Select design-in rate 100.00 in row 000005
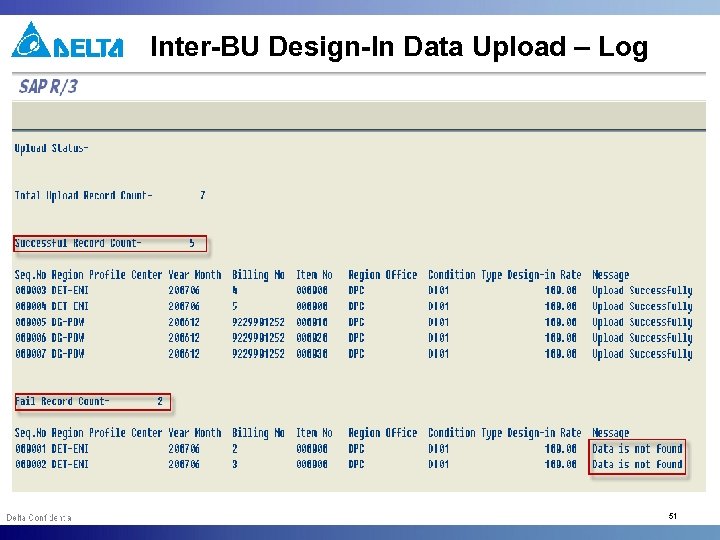This screenshot has width=720, height=540. coord(561,322)
